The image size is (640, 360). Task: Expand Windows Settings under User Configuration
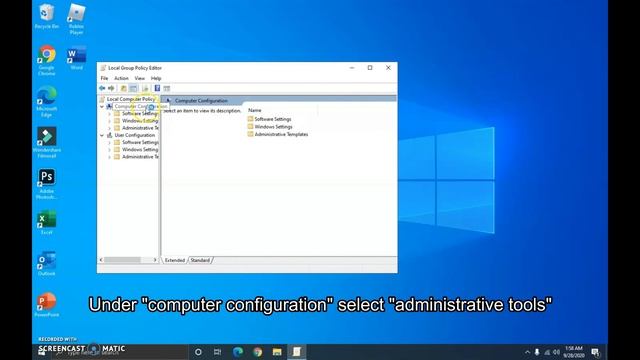point(109,150)
